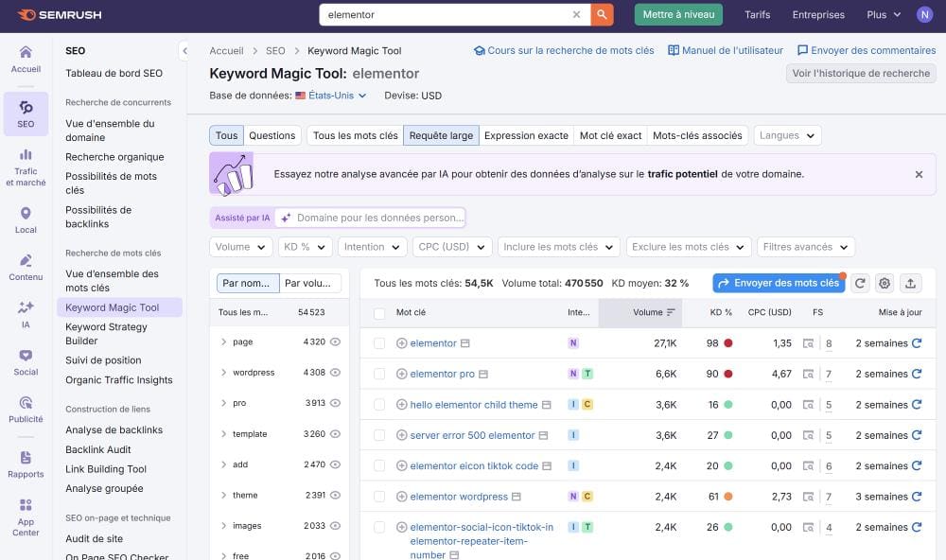Toggle eye icon for 'wordpress' group
Image resolution: width=946 pixels, height=560 pixels.
coord(336,373)
